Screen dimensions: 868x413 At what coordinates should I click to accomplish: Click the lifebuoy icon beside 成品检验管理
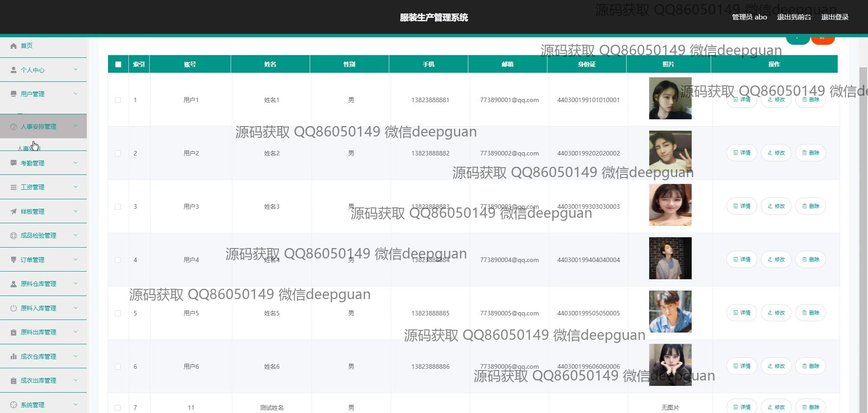[14, 235]
